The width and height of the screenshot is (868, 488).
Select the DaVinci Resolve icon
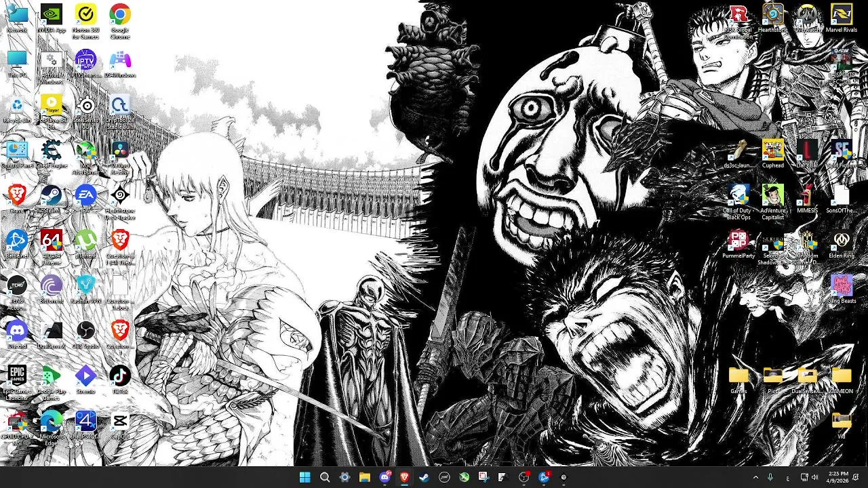click(120, 157)
